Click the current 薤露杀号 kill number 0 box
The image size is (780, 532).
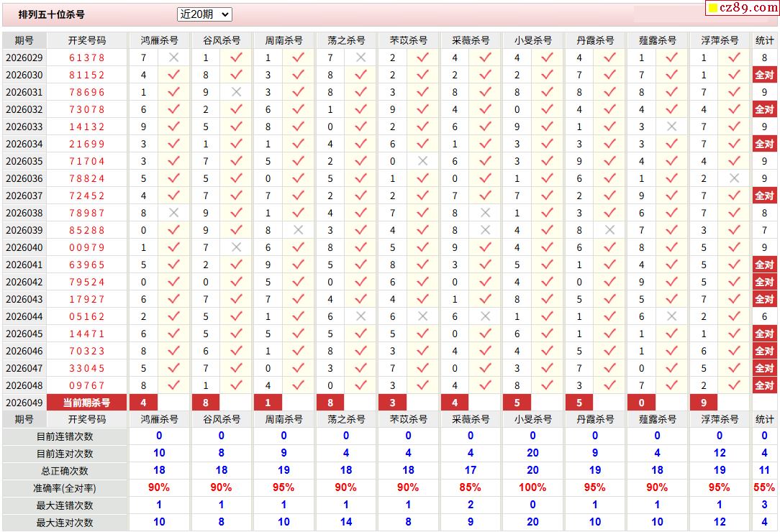tap(642, 403)
